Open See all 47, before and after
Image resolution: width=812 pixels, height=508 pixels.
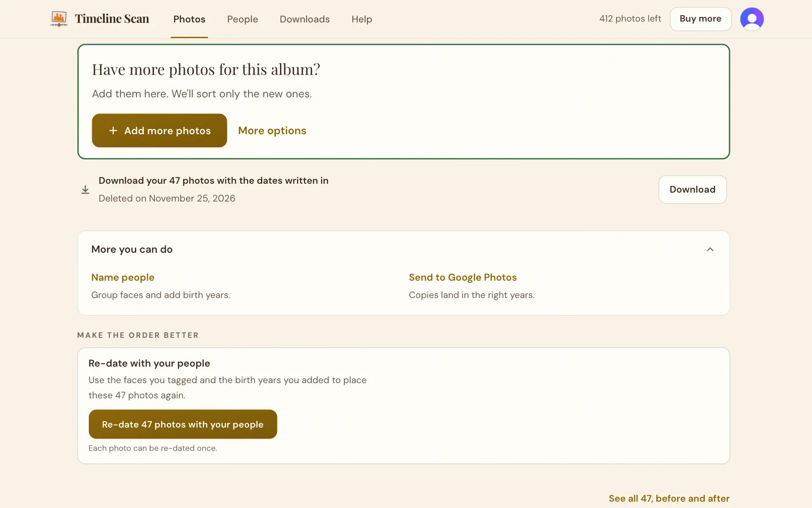coord(669,498)
